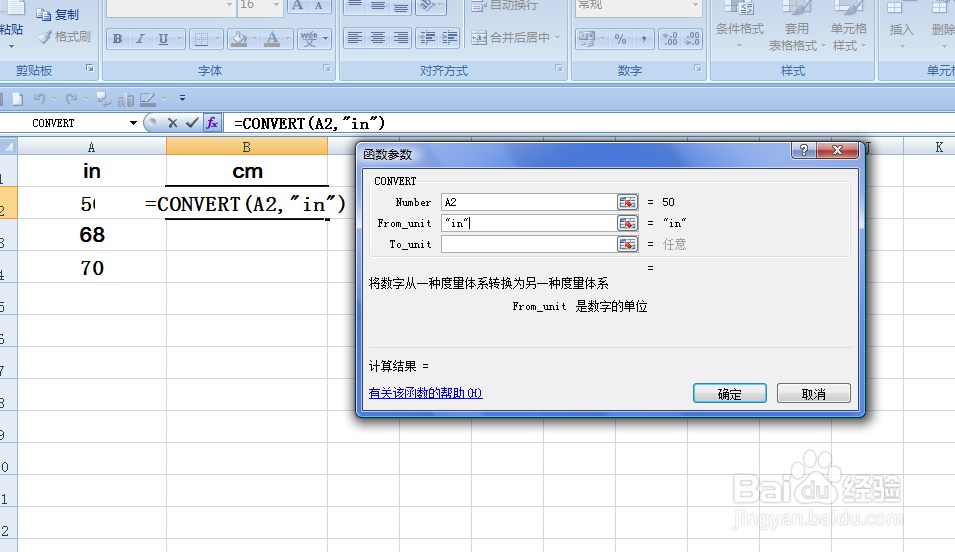This screenshot has width=955, height=552.
Task: Toggle Bold formatting in the font group
Action: coord(118,39)
